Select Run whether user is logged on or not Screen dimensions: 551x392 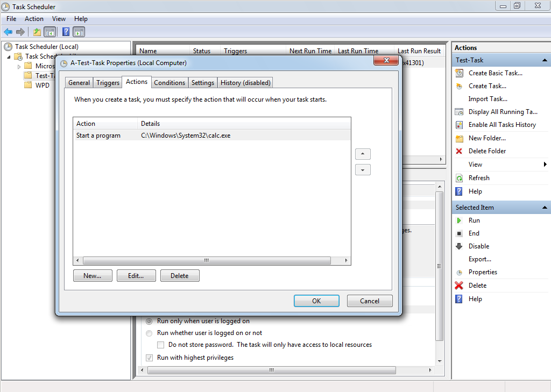tap(150, 333)
